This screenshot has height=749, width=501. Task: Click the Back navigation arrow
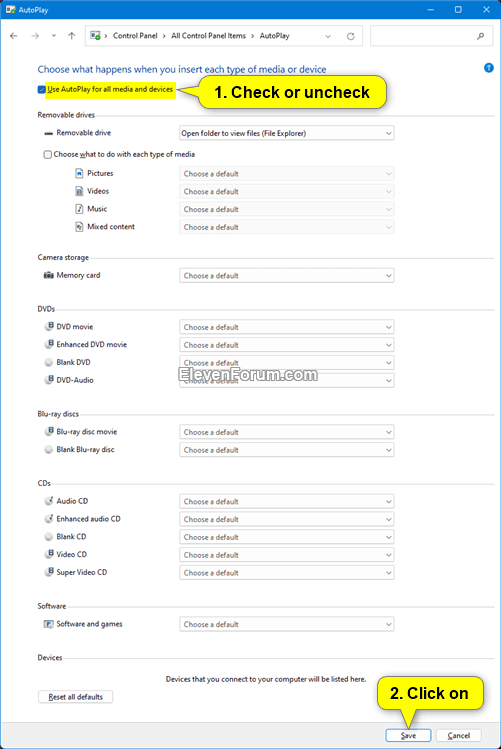coord(14,36)
